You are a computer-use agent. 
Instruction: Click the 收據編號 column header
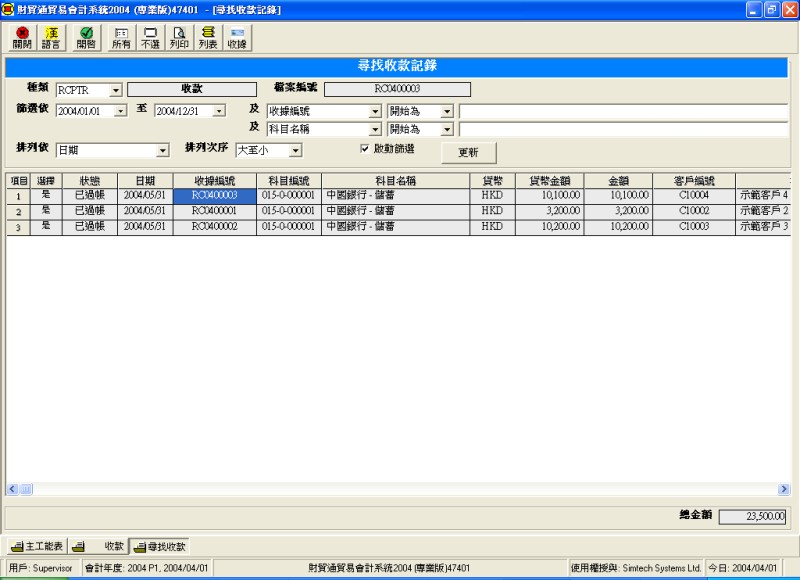point(215,181)
